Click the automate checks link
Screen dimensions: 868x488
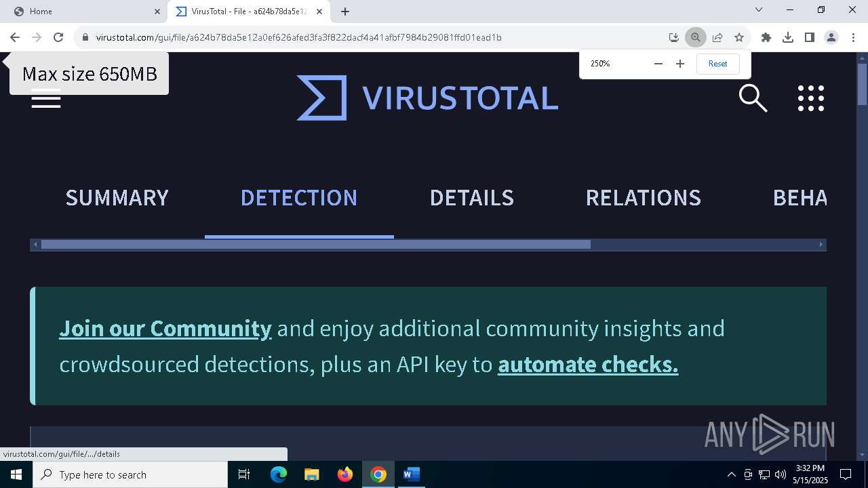tap(588, 365)
